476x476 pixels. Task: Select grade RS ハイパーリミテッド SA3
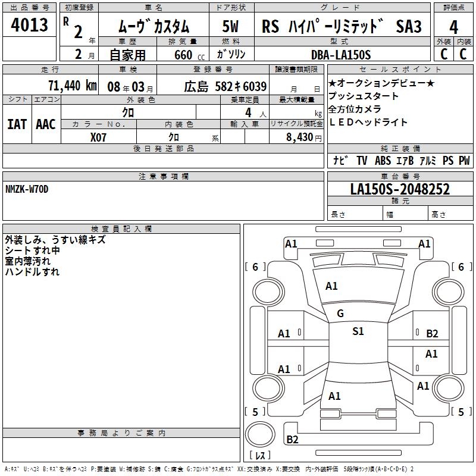(x=342, y=26)
